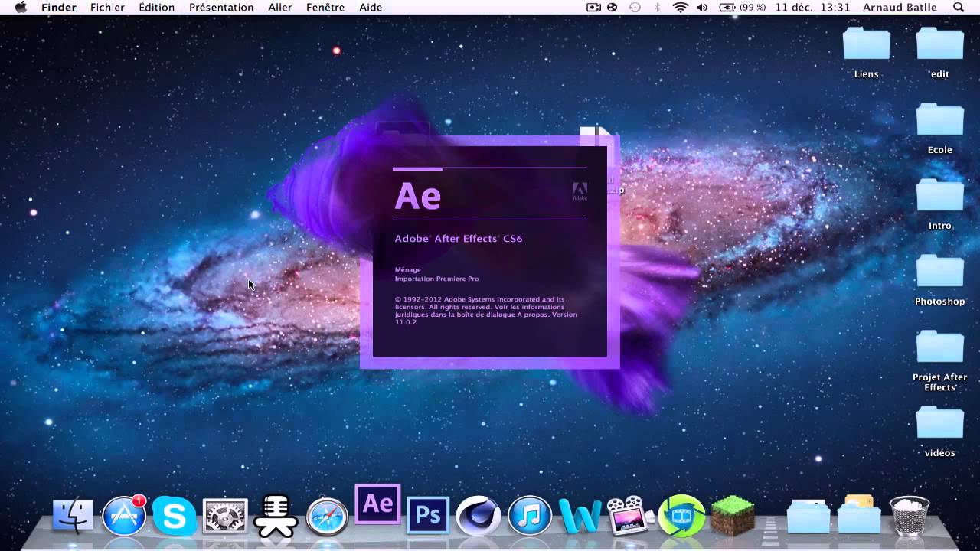Viewport: 980px width, 551px height.
Task: Open the Fenêtre menu
Action: 325,8
